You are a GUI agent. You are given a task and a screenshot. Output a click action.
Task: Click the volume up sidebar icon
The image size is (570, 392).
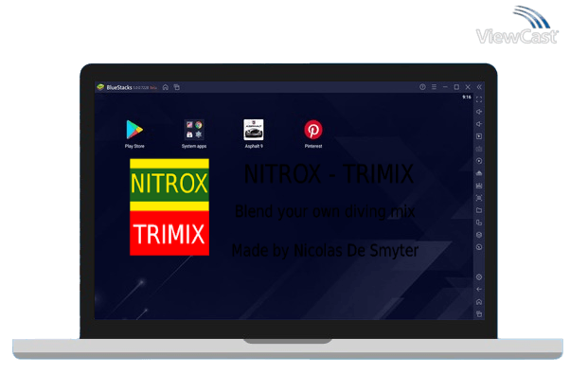[479, 112]
